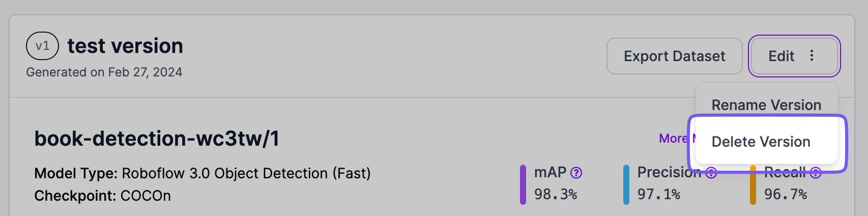
Task: Click the Precision value 97.1%
Action: coord(658,194)
